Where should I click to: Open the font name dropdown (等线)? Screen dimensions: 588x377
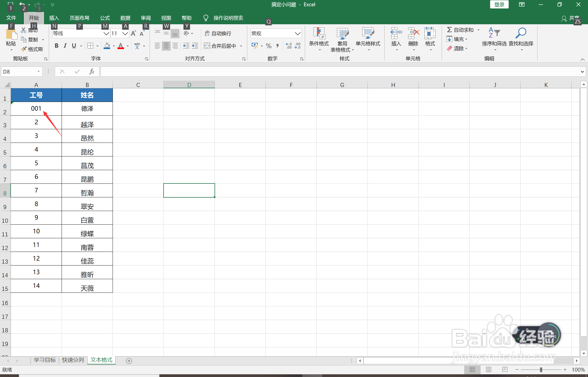[106, 34]
